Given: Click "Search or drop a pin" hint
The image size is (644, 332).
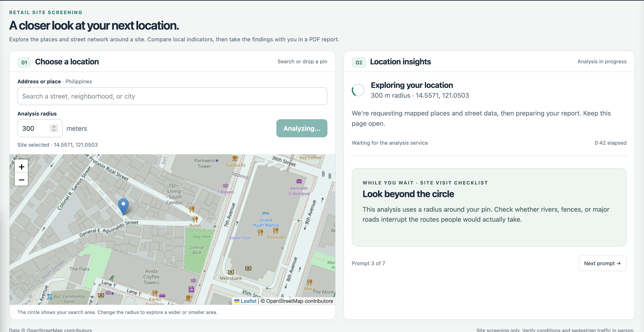Looking at the screenshot, I should tap(302, 61).
